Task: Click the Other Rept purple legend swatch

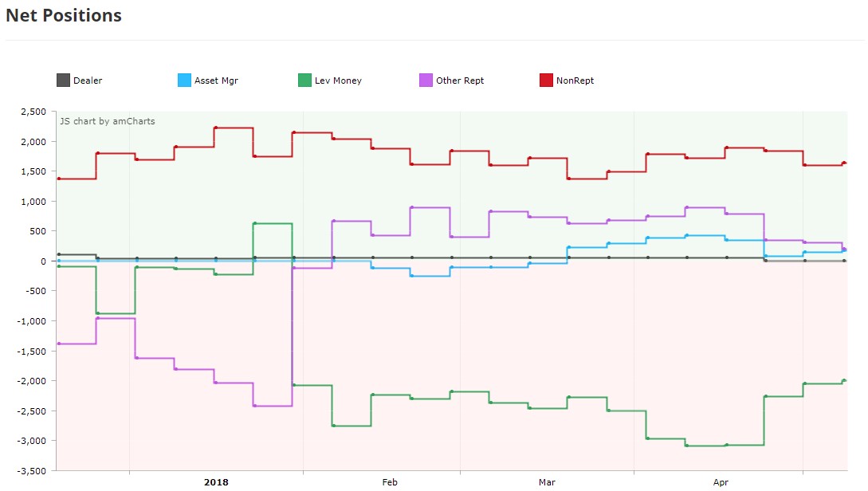Action: (x=426, y=81)
